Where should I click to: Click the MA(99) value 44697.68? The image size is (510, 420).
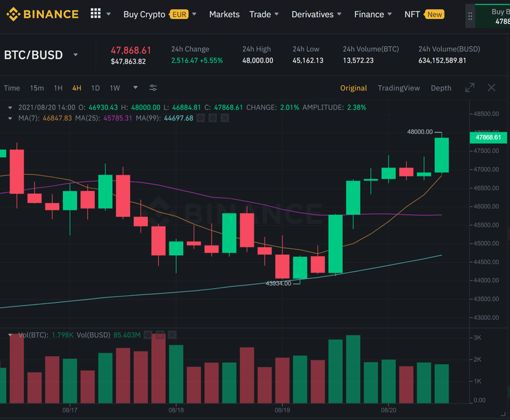click(178, 119)
